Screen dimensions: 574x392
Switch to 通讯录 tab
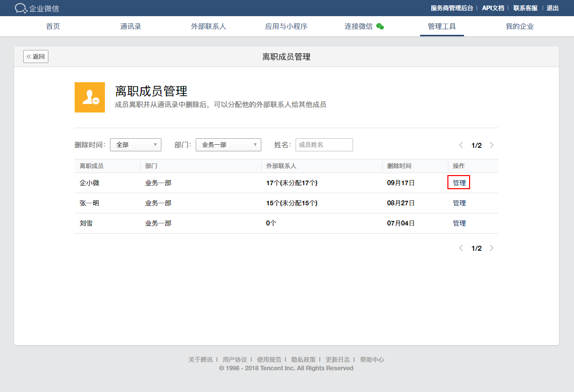[131, 26]
